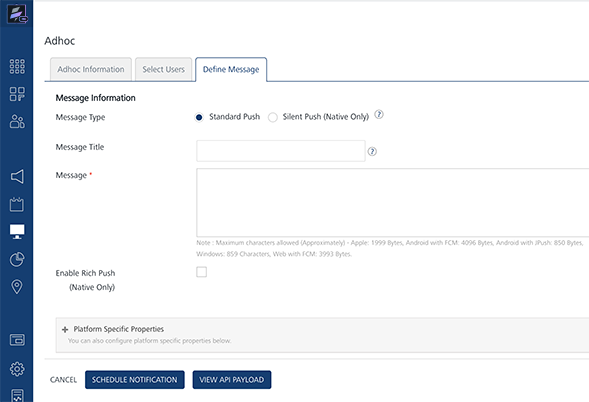Click into the Message Title input field
Image resolution: width=589 pixels, height=402 pixels.
[281, 151]
